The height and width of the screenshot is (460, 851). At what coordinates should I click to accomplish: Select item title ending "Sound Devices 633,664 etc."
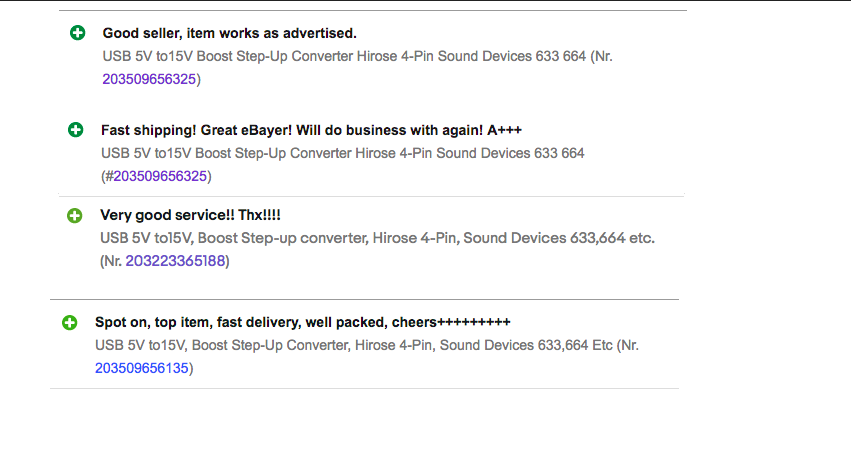pyautogui.click(x=378, y=238)
